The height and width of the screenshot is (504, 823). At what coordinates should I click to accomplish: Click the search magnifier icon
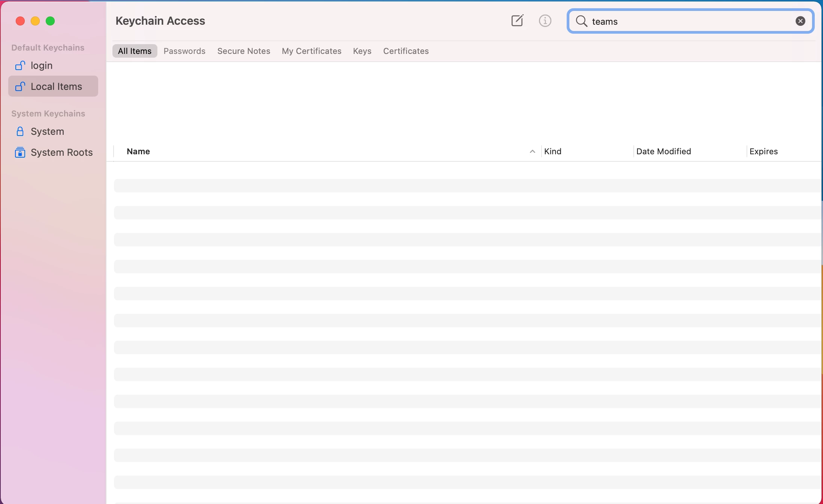coord(581,21)
